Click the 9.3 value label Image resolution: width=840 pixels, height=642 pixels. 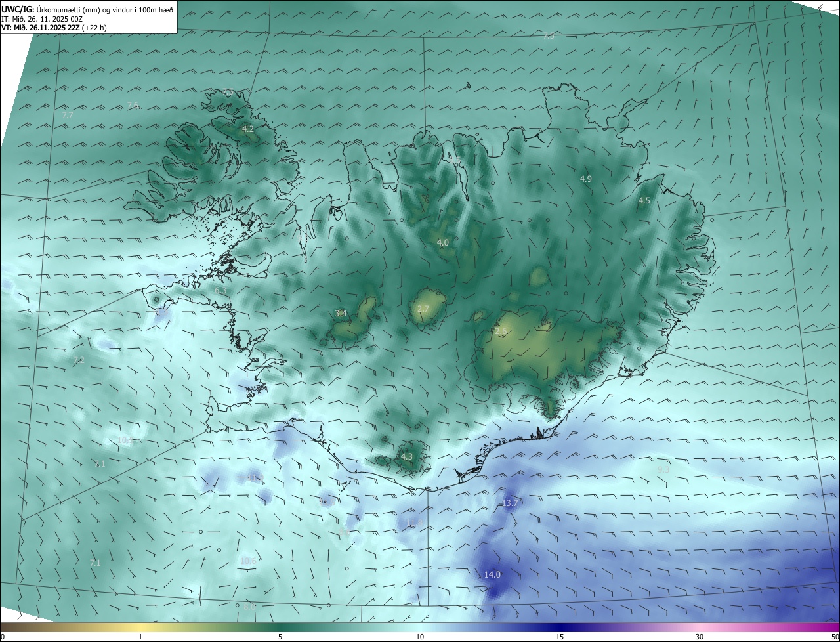[663, 469]
